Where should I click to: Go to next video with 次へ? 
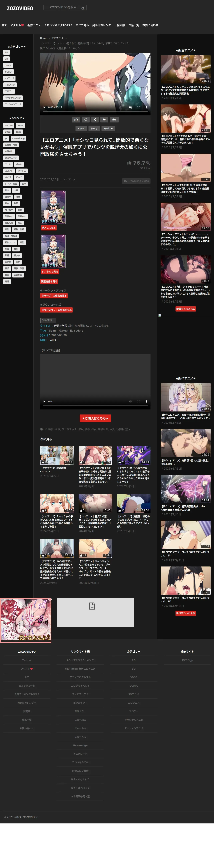click(x=94, y=129)
